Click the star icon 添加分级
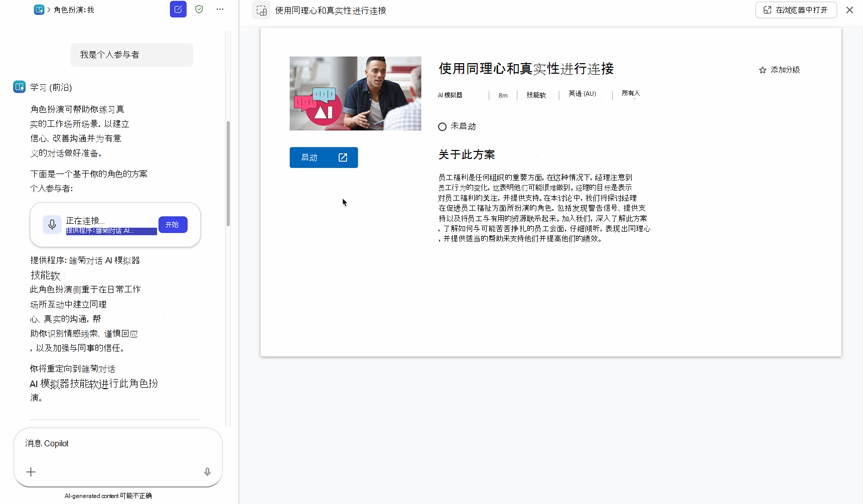This screenshot has width=863, height=504. 763,70
